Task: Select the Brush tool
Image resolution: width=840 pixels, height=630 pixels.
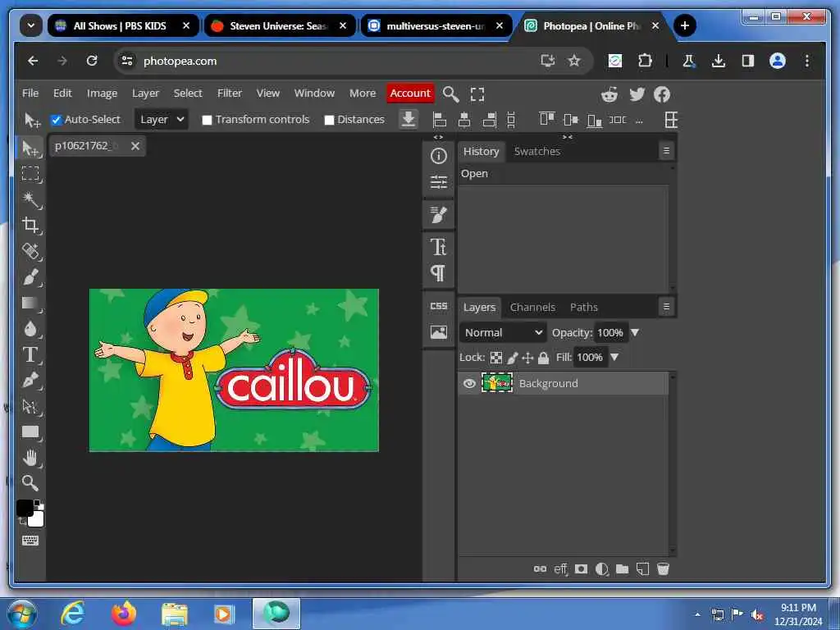Action: [x=30, y=277]
